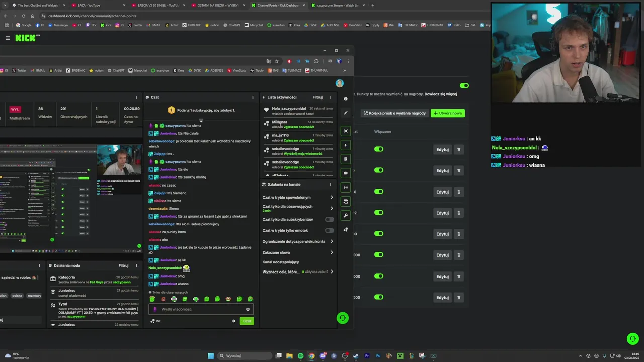Focus the Wyślij wiadomość input field

201,309
